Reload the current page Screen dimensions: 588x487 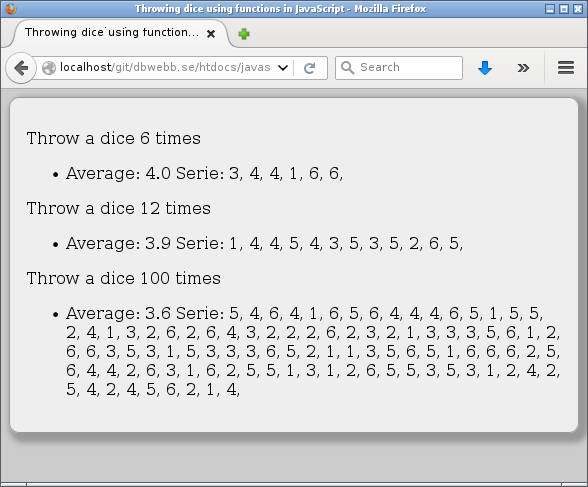tap(309, 68)
